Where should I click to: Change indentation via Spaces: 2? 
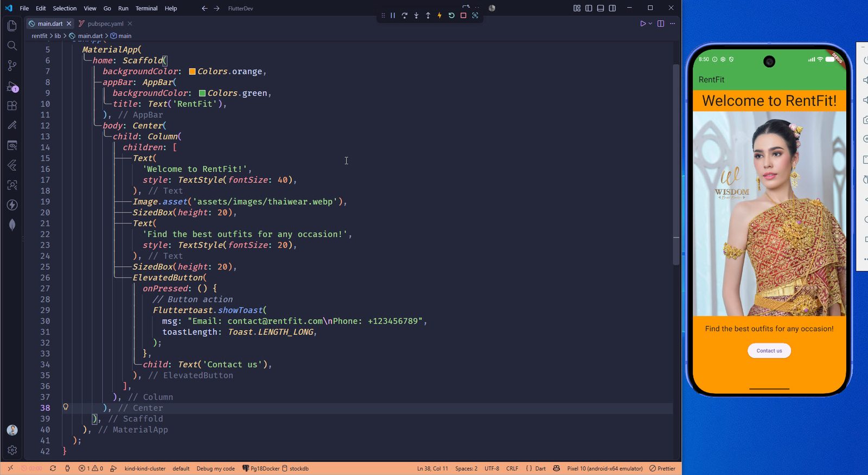(466, 468)
